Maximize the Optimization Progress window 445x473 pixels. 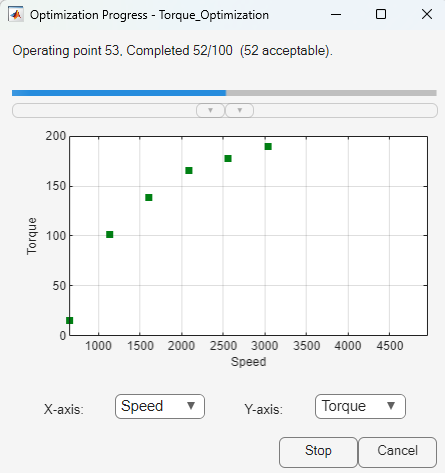click(381, 15)
